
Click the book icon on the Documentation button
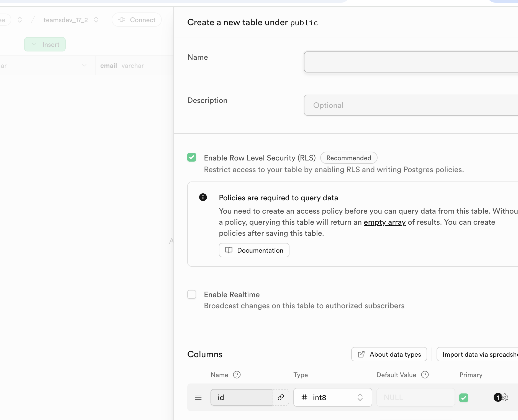pyautogui.click(x=229, y=250)
